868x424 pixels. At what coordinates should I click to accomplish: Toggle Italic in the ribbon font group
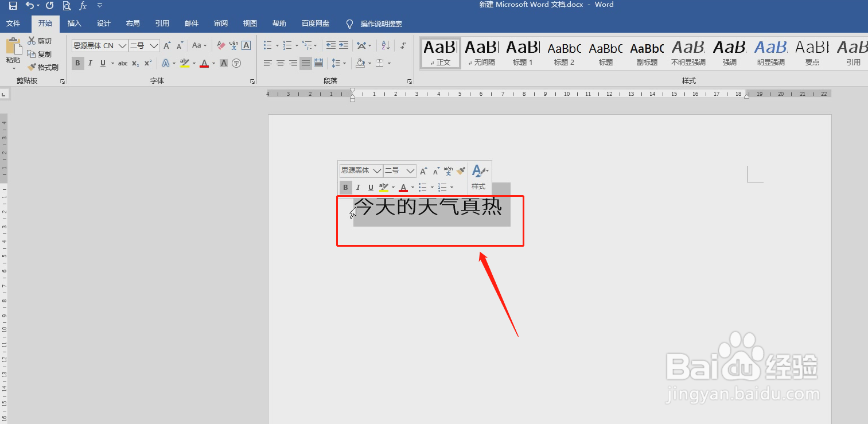[x=90, y=63]
